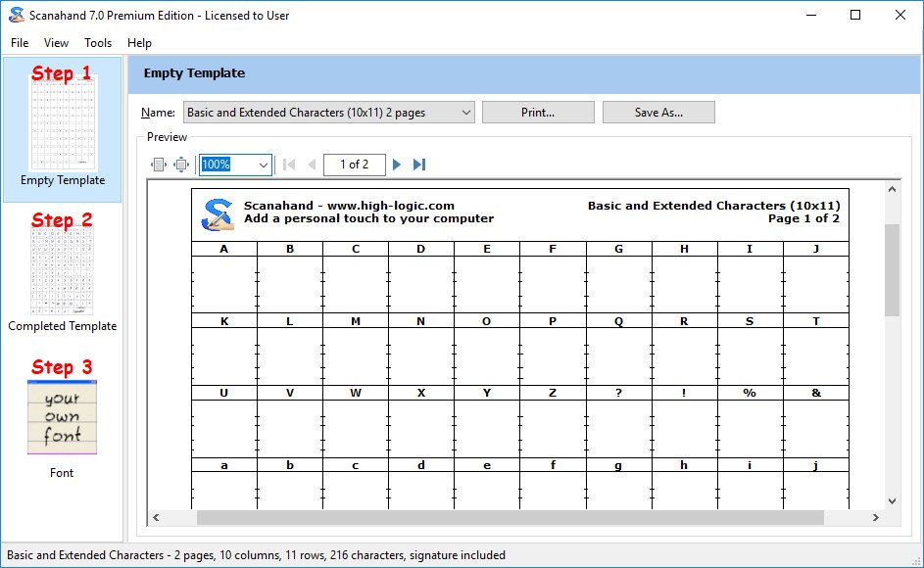Viewport: 924px width, 568px height.
Task: Go to the first preview page
Action: (289, 165)
